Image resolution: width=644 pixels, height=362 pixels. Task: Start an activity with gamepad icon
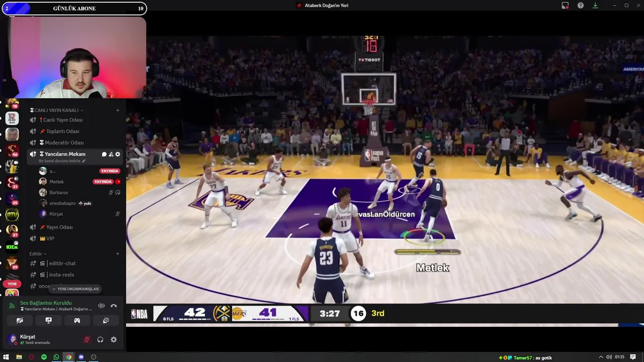77,320
